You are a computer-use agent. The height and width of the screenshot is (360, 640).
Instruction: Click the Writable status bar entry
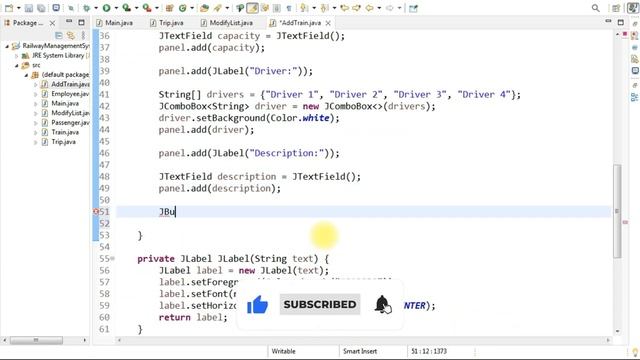tap(283, 351)
